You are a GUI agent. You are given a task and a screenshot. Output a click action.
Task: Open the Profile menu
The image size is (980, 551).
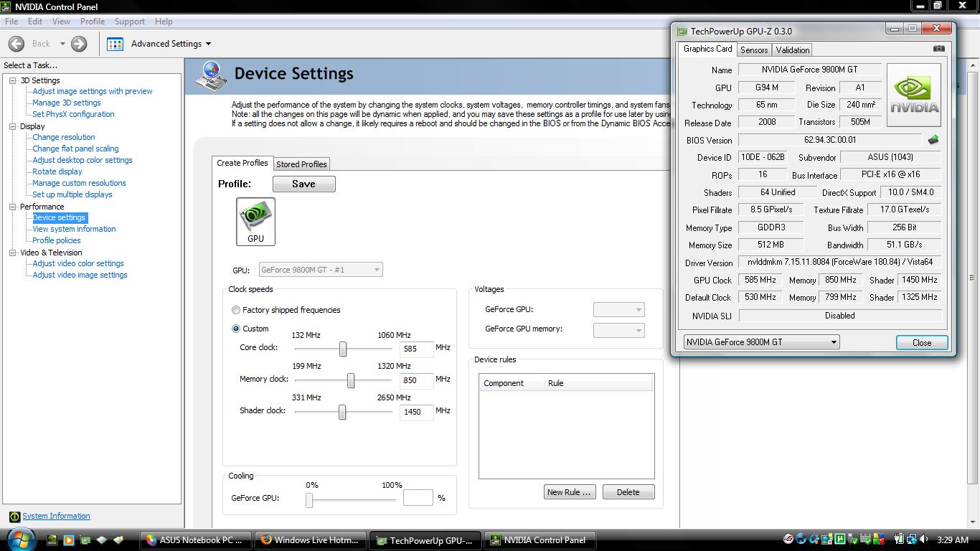click(93, 22)
